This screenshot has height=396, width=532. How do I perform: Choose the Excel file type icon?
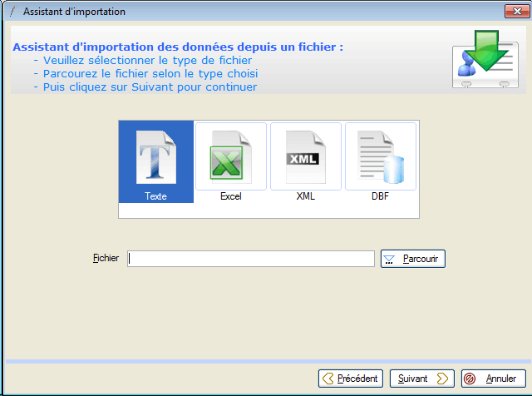231,161
